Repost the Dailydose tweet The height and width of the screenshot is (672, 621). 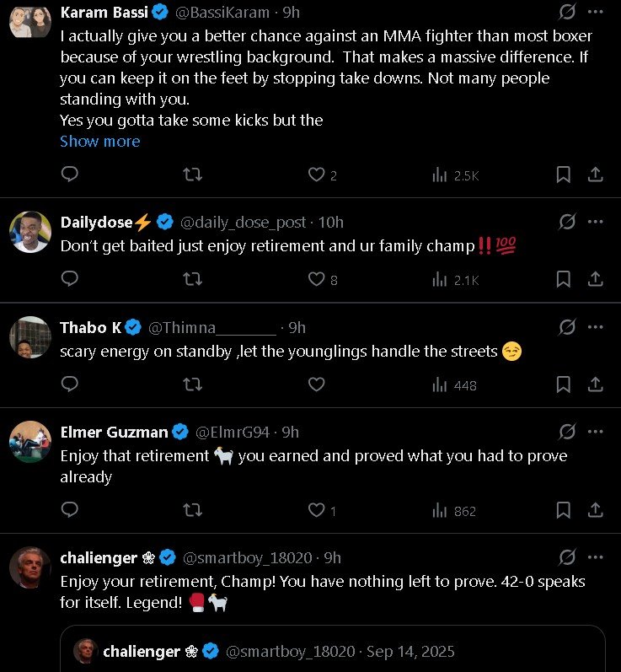[192, 279]
